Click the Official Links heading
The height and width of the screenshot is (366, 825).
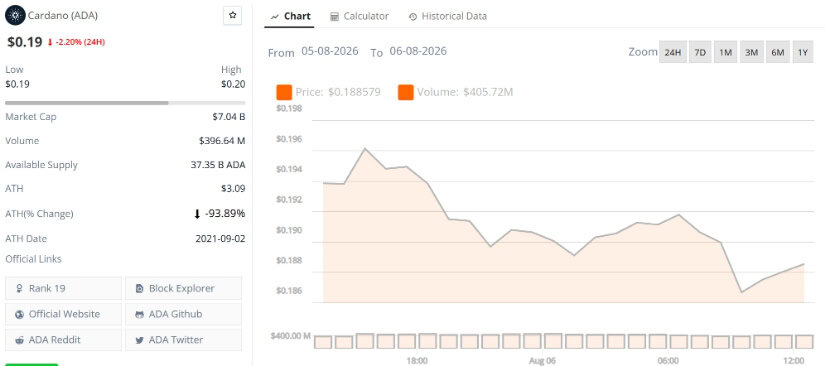click(33, 259)
